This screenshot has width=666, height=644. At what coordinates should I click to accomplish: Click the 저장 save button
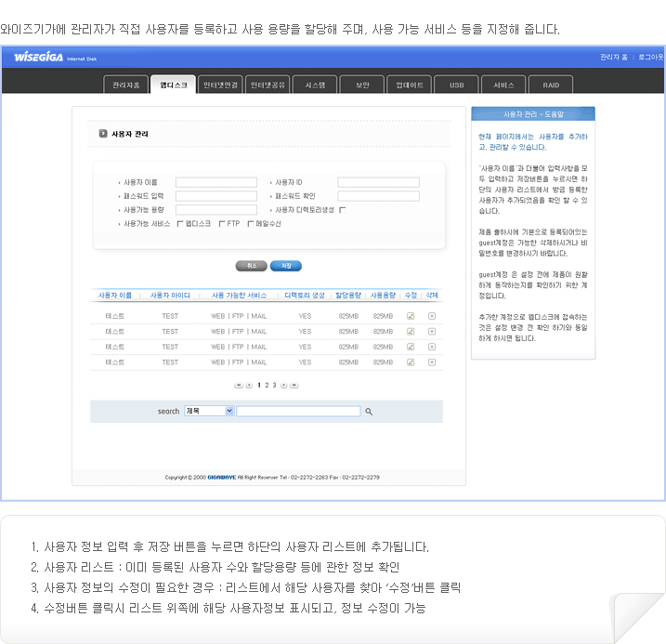coord(286,266)
